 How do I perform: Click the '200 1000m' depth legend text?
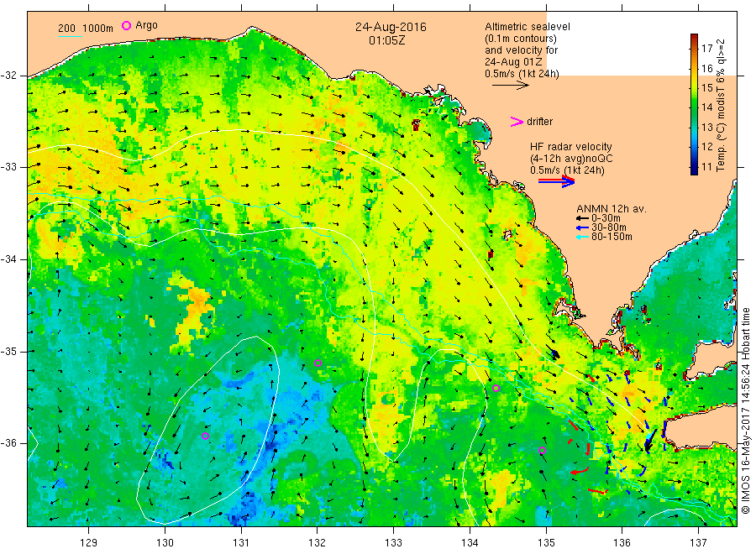[86, 29]
